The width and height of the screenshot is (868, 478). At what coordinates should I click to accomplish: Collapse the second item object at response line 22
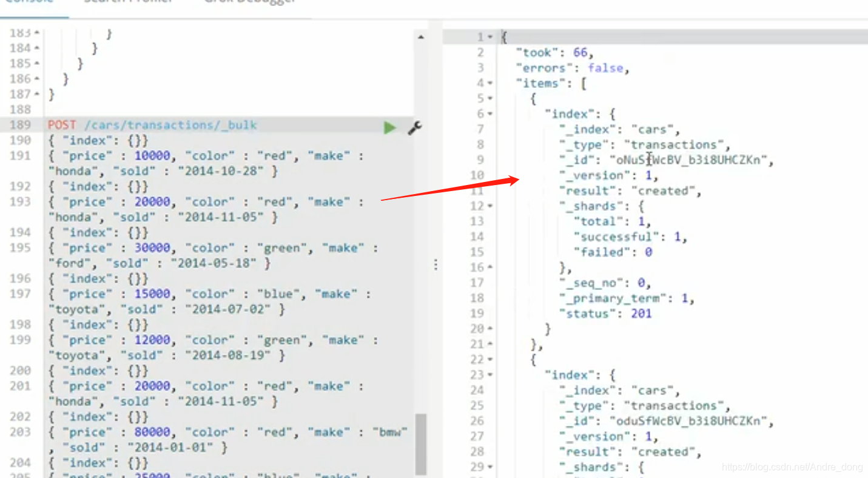(490, 360)
